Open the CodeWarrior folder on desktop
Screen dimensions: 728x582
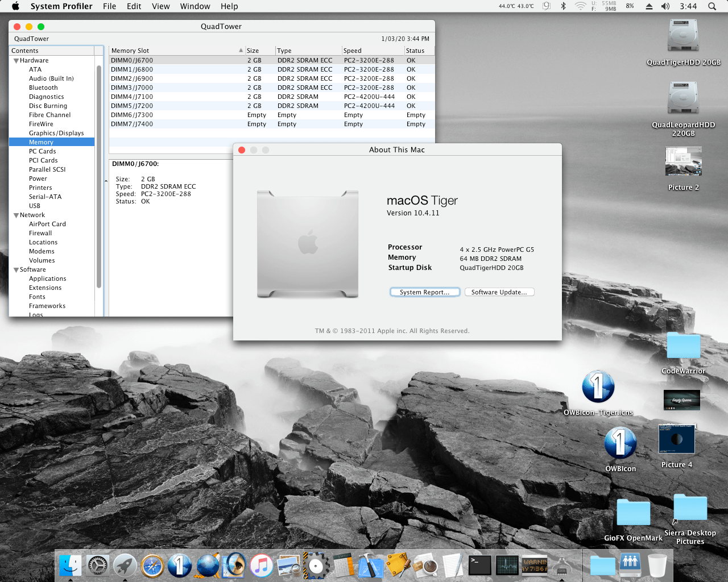683,346
